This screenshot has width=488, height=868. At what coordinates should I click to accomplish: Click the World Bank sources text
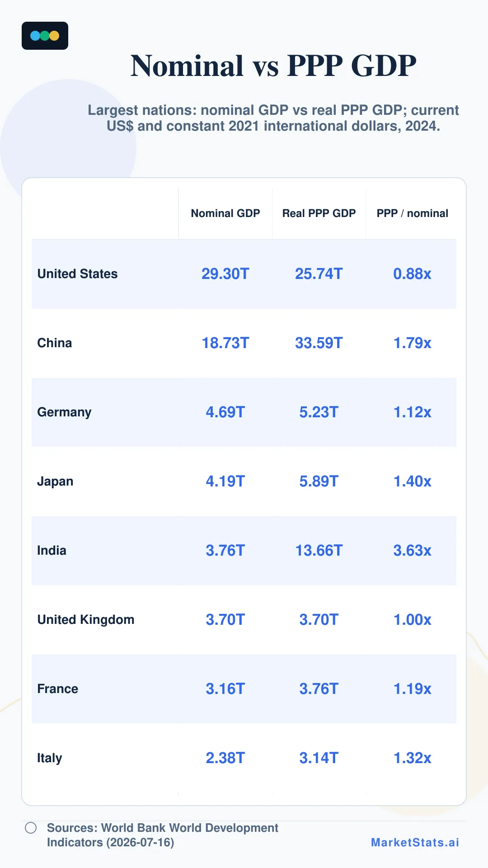pyautogui.click(x=163, y=835)
